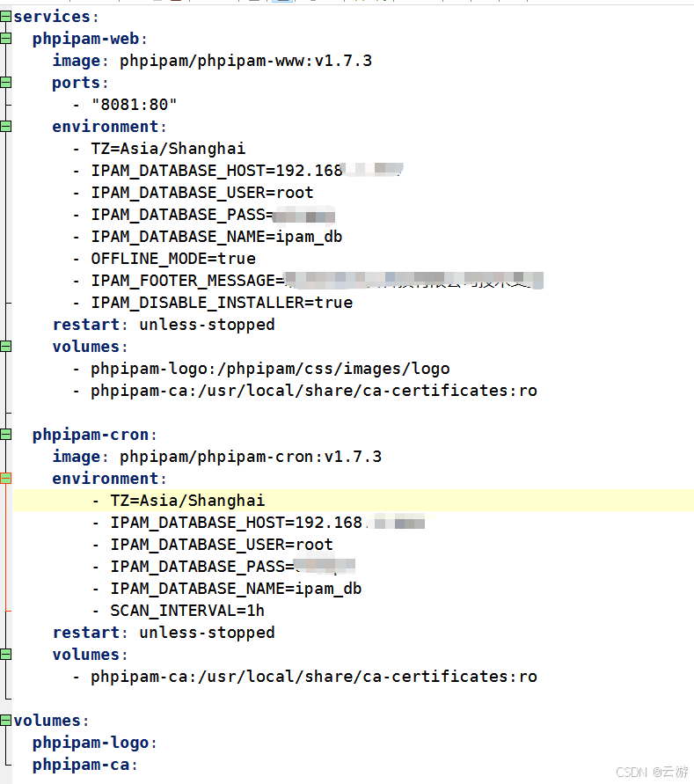
Task: Click the port mapping "8081:80"
Action: pos(134,105)
